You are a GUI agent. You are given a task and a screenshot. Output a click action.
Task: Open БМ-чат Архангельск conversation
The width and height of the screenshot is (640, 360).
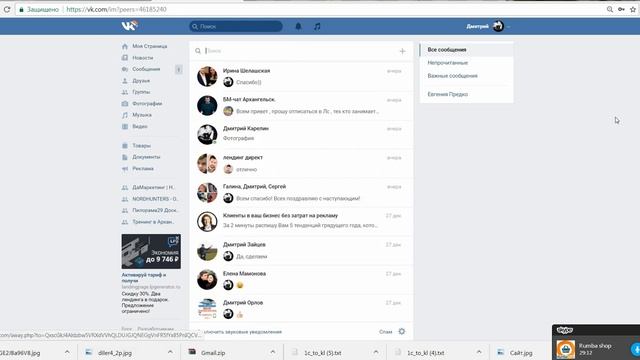coord(301,106)
